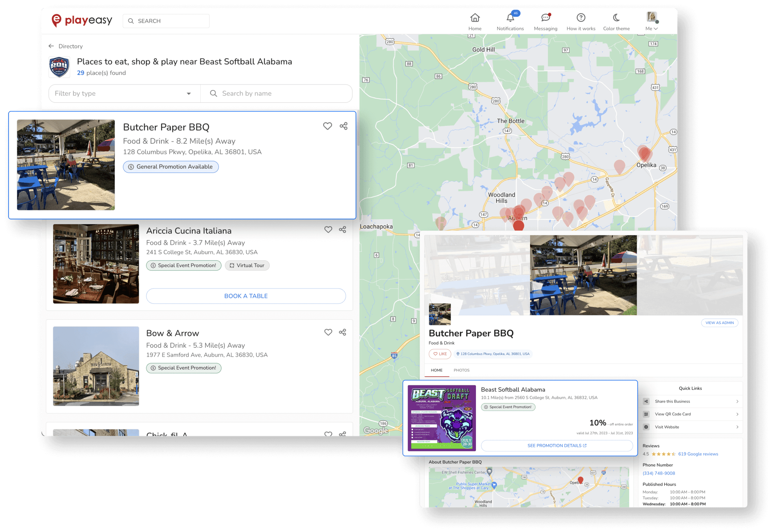Expand Visit Website quick link
772x532 pixels.
click(691, 427)
